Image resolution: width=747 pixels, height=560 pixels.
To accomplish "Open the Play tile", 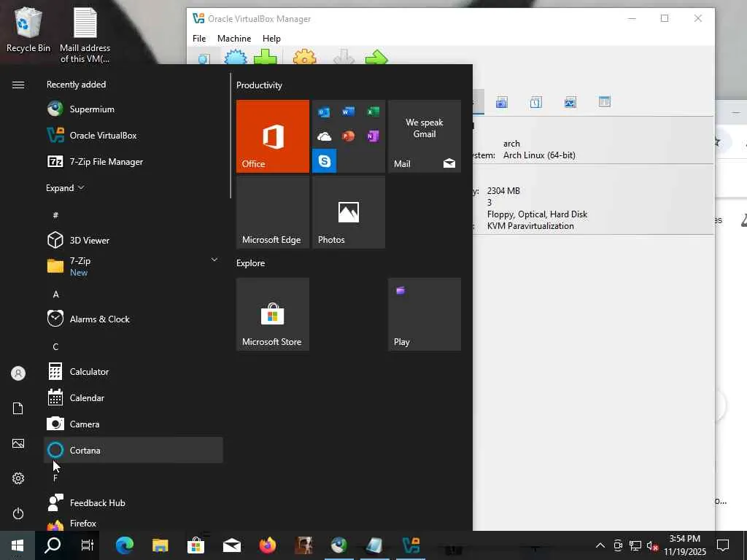I will (x=425, y=314).
